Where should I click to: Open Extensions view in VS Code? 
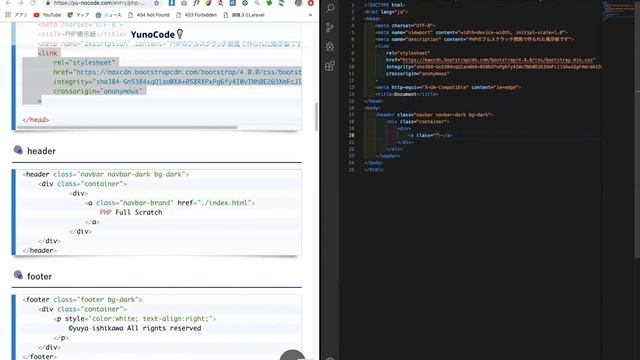point(330,66)
